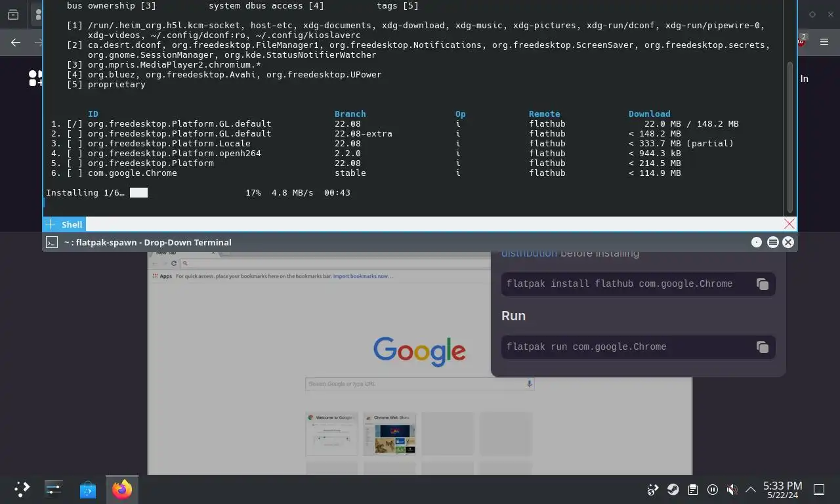Click com.google.Chrome in the install list
Image resolution: width=840 pixels, height=504 pixels.
tap(133, 173)
